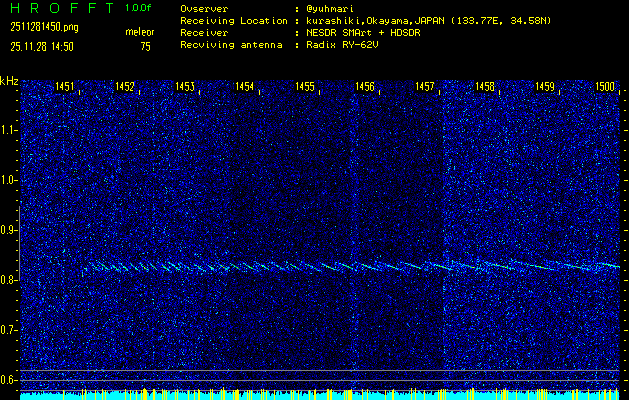Screen dimensions: 629x400
Task: Click the kHz axis unit label
Action: (9, 81)
